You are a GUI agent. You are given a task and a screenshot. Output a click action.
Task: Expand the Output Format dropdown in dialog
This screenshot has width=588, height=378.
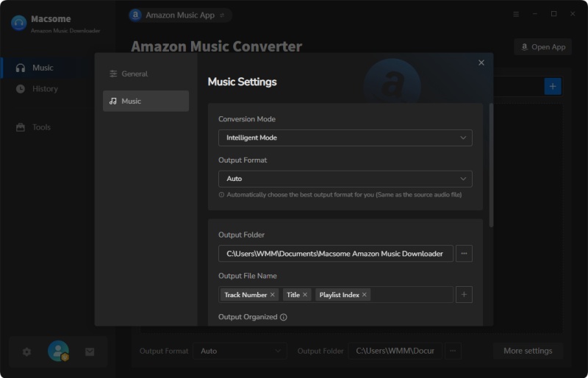tap(345, 179)
